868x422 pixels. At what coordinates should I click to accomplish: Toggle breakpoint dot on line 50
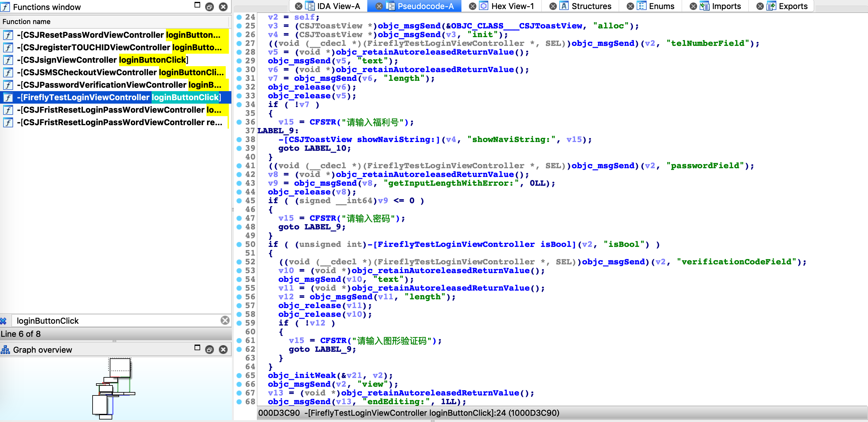click(x=239, y=244)
